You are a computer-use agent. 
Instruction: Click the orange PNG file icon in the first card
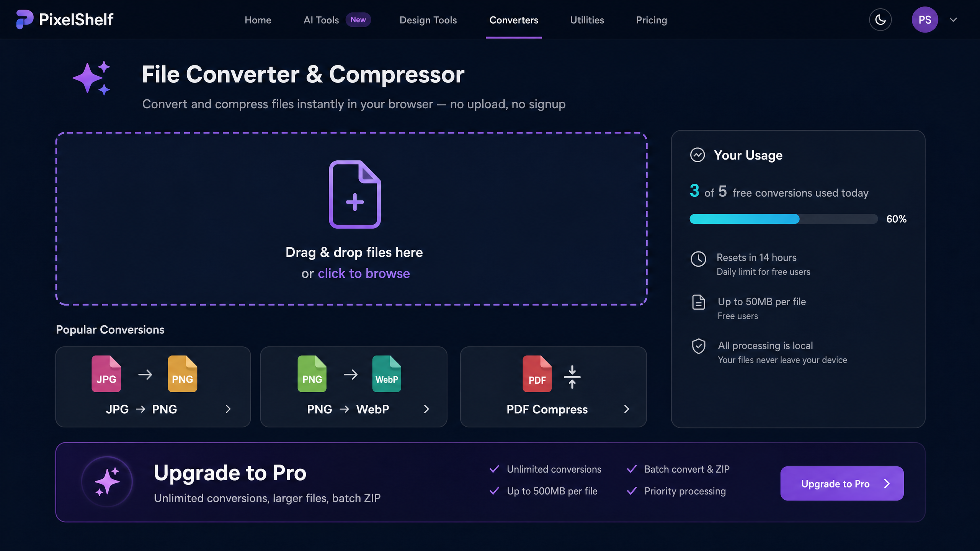[182, 374]
